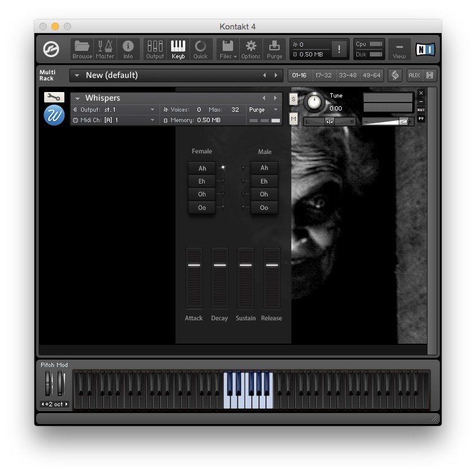
Task: Click the instrument volume slider
Action: pyautogui.click(x=388, y=122)
